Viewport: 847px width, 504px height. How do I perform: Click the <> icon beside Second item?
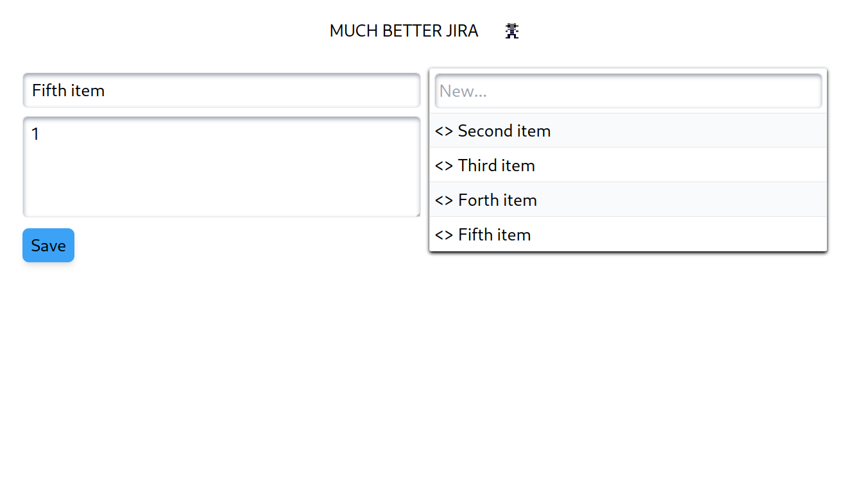coord(443,131)
